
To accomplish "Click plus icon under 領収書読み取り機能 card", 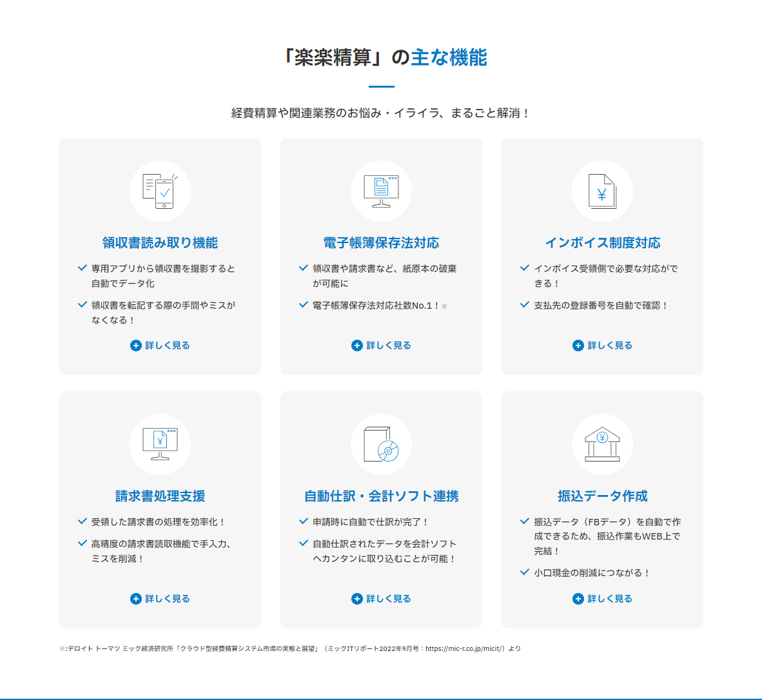I will (135, 345).
